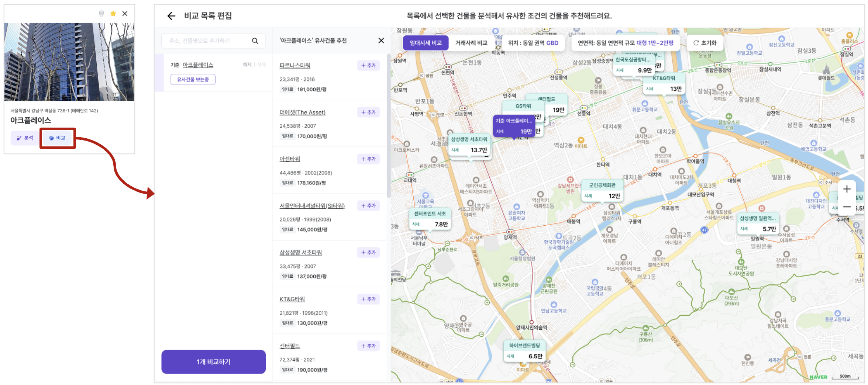
Task: Click the back arrow beside 비교 목록 편집
Action: click(x=171, y=16)
